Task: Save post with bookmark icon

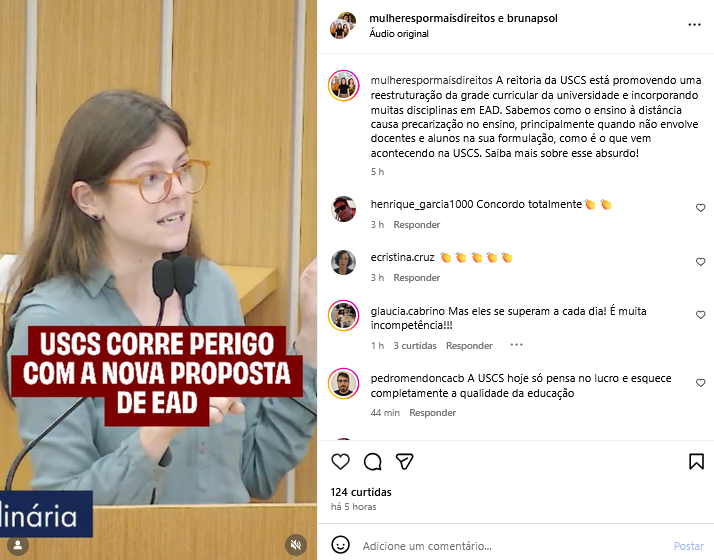Action: [x=696, y=462]
